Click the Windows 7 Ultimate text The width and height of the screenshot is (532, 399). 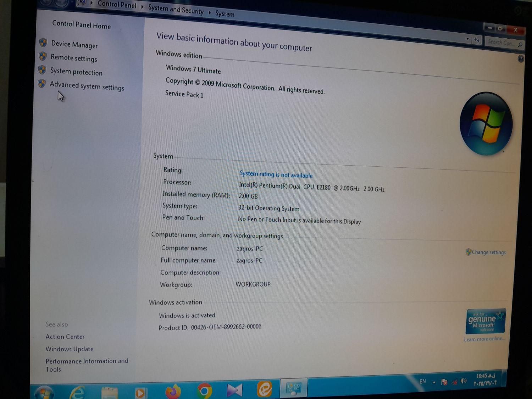pyautogui.click(x=193, y=69)
